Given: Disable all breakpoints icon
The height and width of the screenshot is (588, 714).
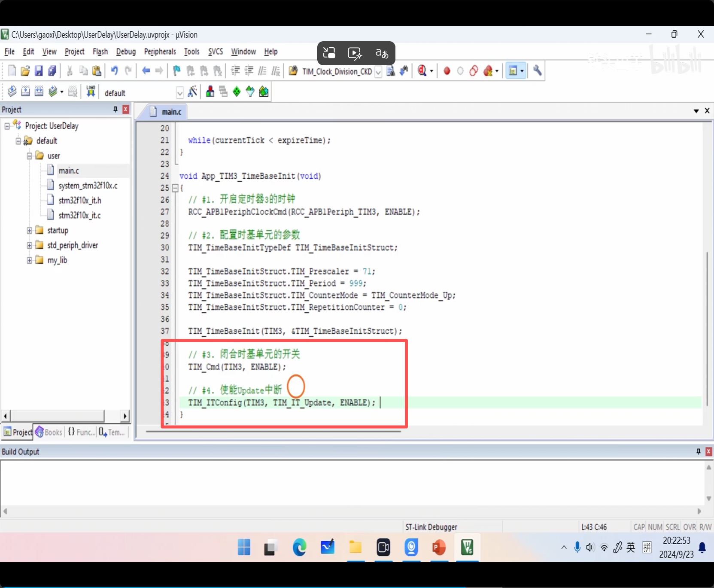Looking at the screenshot, I should pos(474,71).
